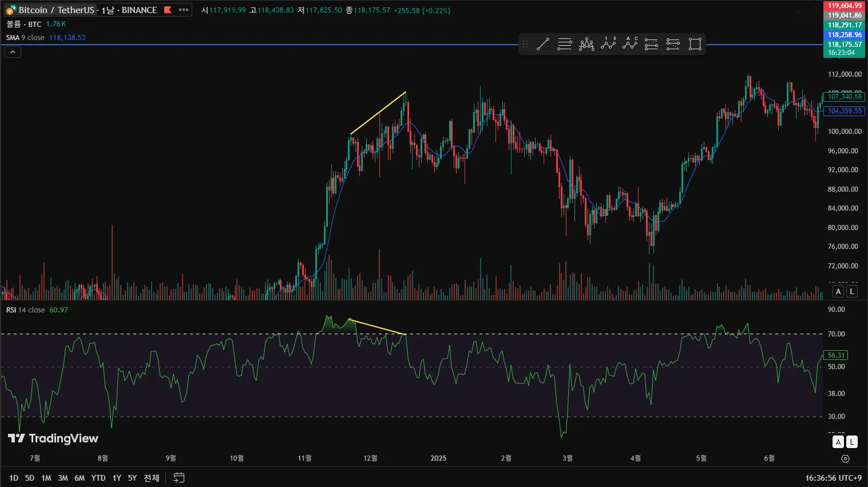868x487 pixels.
Task: Select the yellow trendline on price chart
Action: coord(378,113)
